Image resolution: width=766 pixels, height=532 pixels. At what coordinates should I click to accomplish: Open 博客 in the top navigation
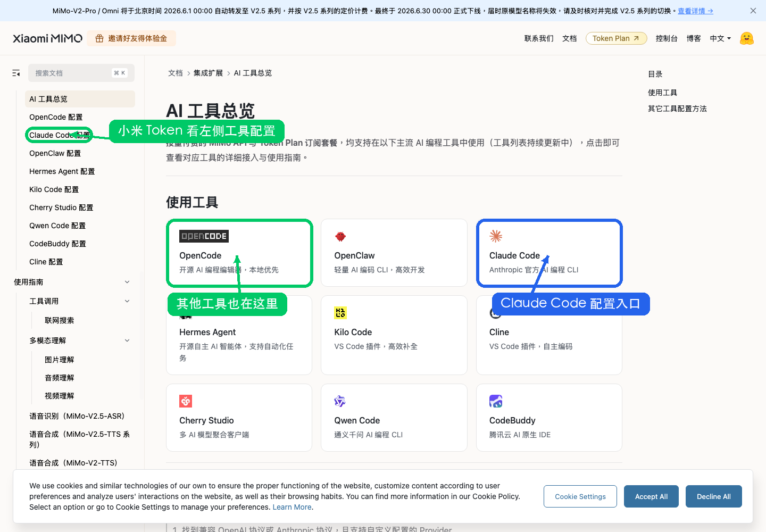pos(694,38)
